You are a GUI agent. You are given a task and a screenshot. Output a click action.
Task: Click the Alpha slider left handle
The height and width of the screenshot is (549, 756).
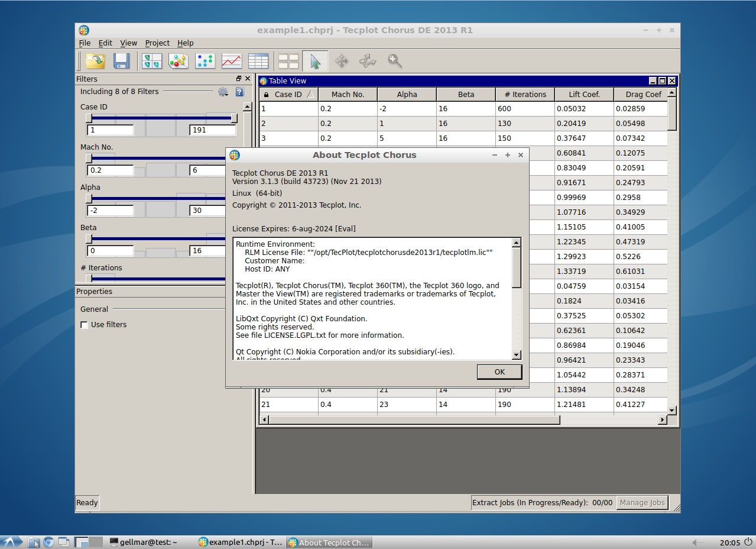[89, 199]
